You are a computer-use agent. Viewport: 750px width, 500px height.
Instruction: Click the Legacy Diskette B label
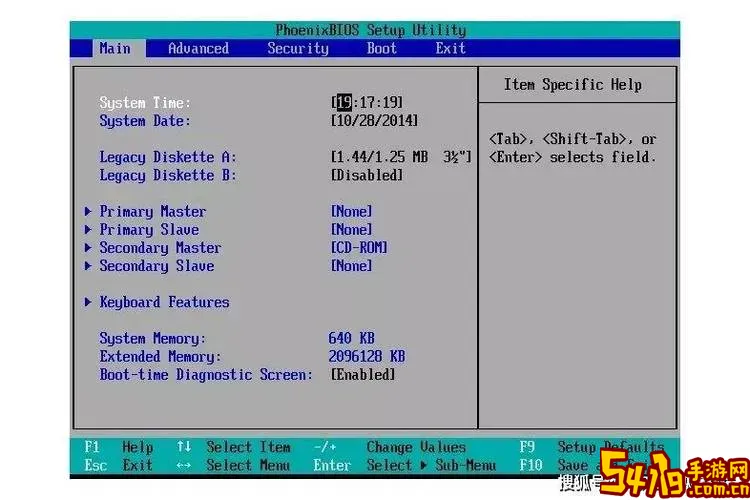coord(168,176)
